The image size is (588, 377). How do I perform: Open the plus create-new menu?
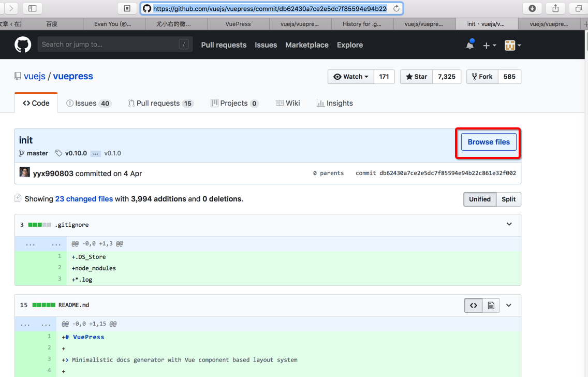point(489,46)
